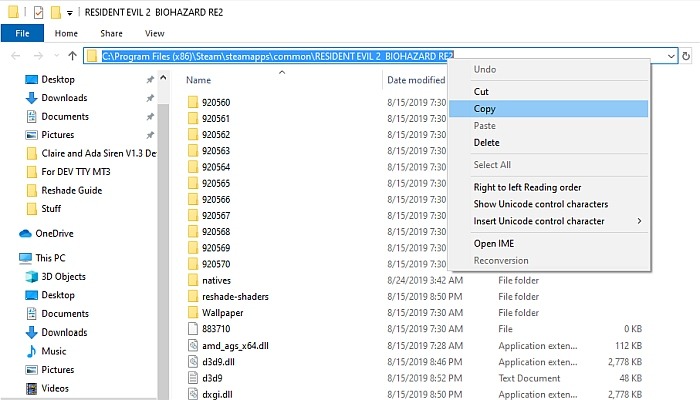Open Downloads in Quick access
This screenshot has height=400, width=700.
64,98
